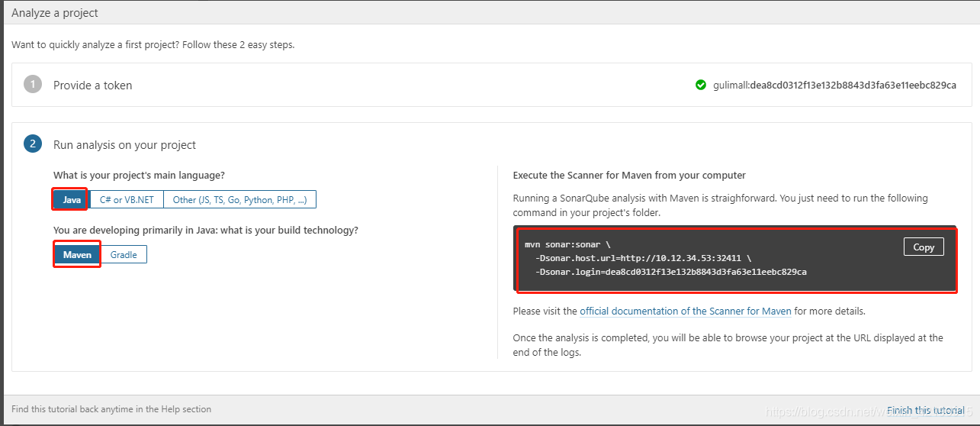This screenshot has width=980, height=426.
Task: Select Maven build technology
Action: coord(77,254)
